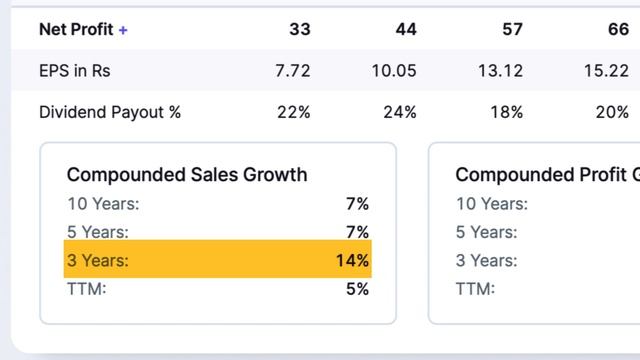Click the Net Profit row label

click(x=76, y=29)
